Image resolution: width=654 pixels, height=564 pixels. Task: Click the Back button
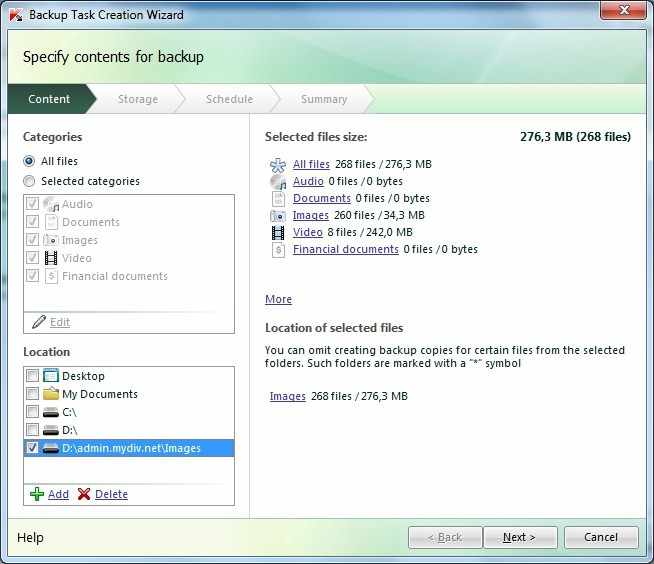coord(445,537)
